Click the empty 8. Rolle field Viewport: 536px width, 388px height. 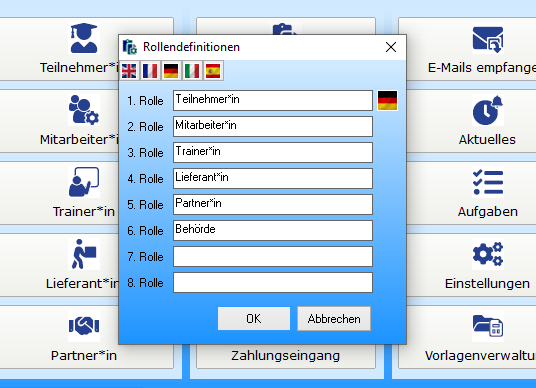click(273, 282)
